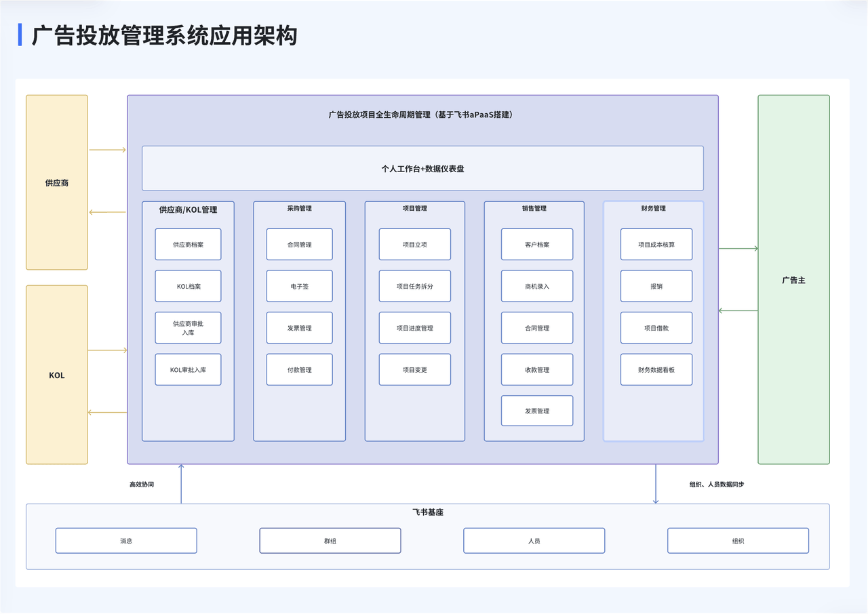Viewport: 868px width, 614px height.
Task: Select the 采购管理 column title
Action: coord(299,208)
